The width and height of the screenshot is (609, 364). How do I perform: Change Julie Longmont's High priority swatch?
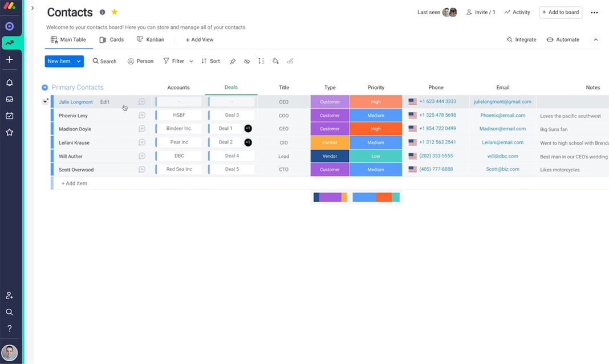click(x=376, y=101)
